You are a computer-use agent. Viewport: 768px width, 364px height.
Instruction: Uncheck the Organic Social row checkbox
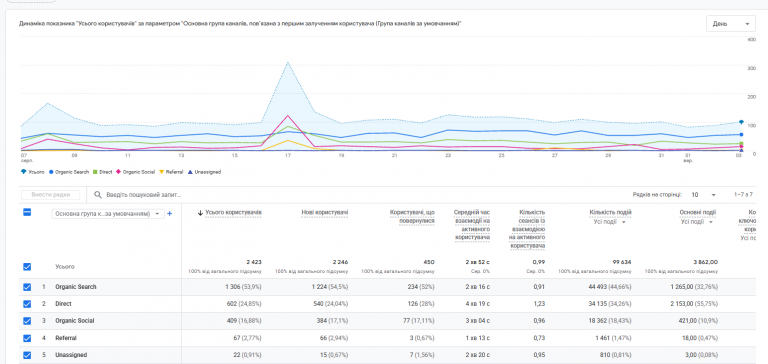tap(27, 321)
